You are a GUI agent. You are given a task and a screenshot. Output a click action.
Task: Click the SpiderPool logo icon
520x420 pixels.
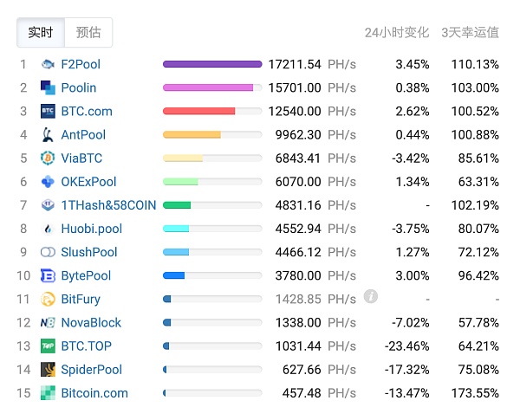[48, 370]
